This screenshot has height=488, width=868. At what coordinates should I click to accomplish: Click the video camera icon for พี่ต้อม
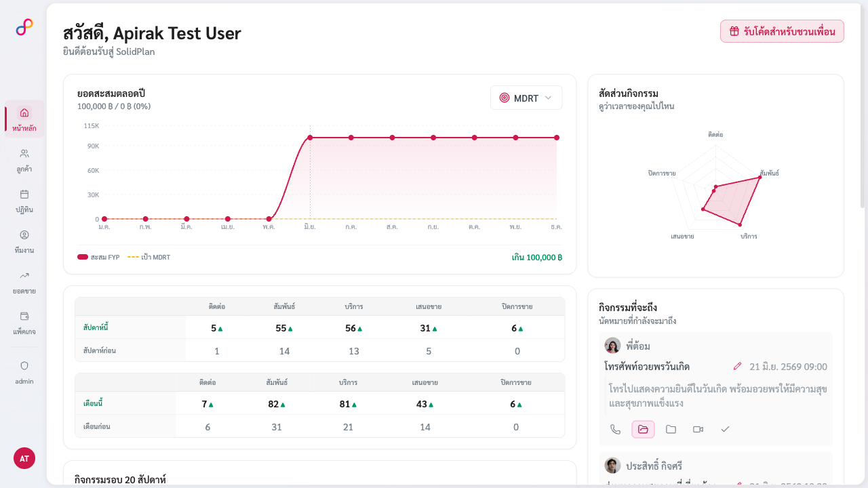pos(698,429)
